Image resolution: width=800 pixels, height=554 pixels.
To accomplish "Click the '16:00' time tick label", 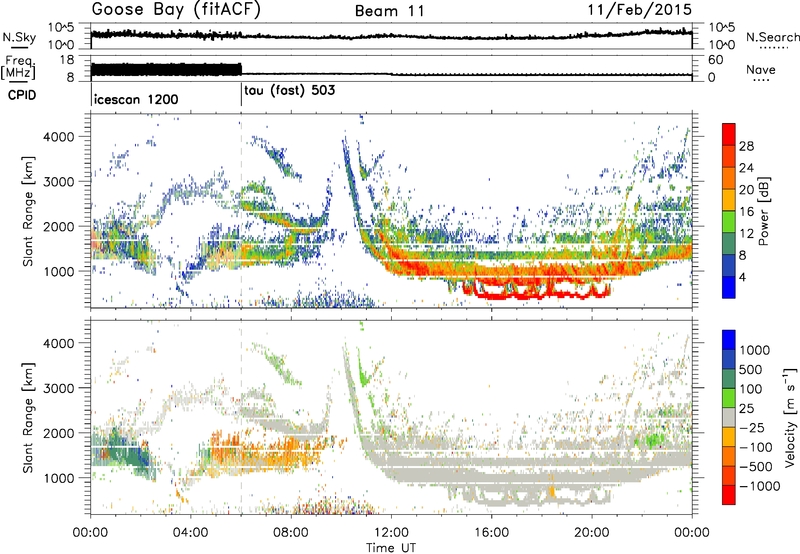I will tap(491, 533).
